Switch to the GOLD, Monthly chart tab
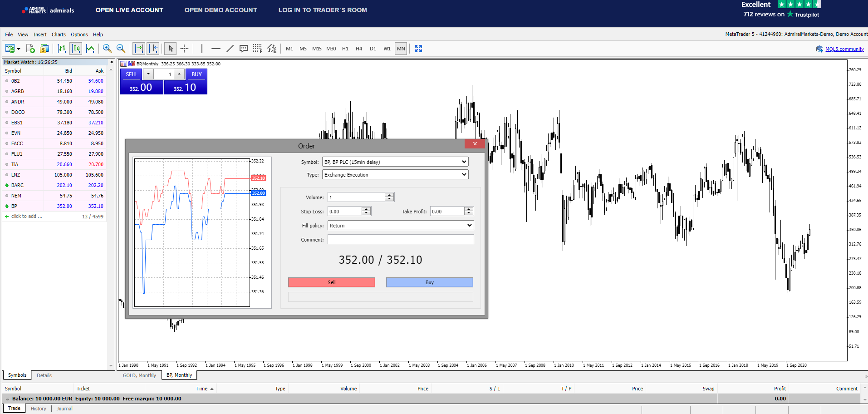Screen dimensions: 868x414 click(139, 375)
